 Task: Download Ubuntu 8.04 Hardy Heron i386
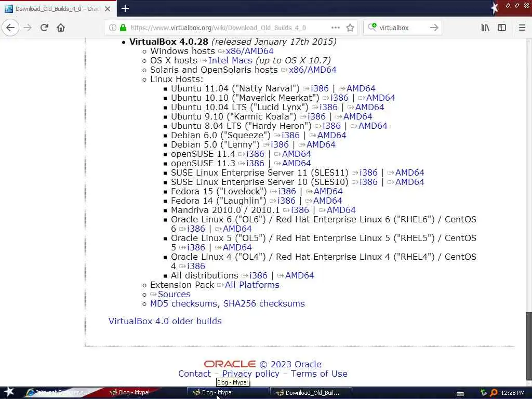click(x=331, y=126)
